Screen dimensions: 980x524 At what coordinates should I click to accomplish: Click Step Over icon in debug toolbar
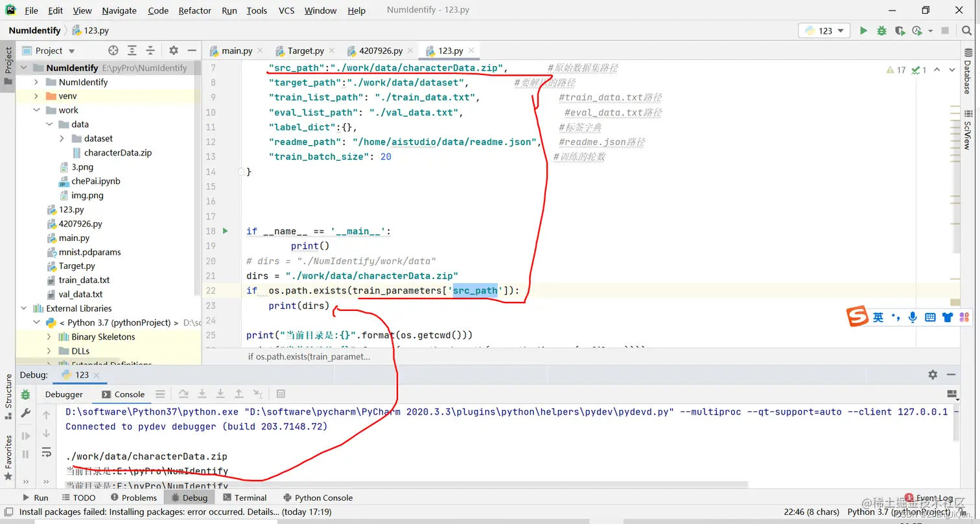point(183,394)
